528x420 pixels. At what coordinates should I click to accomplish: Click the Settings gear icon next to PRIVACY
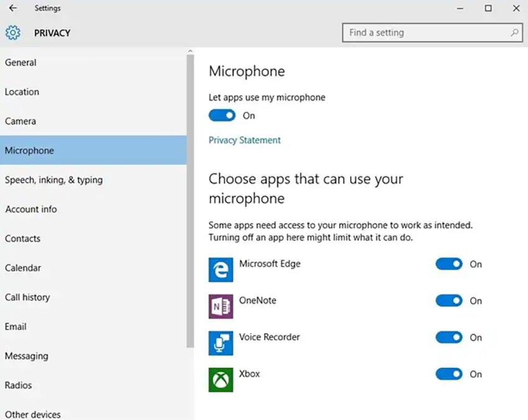13,33
